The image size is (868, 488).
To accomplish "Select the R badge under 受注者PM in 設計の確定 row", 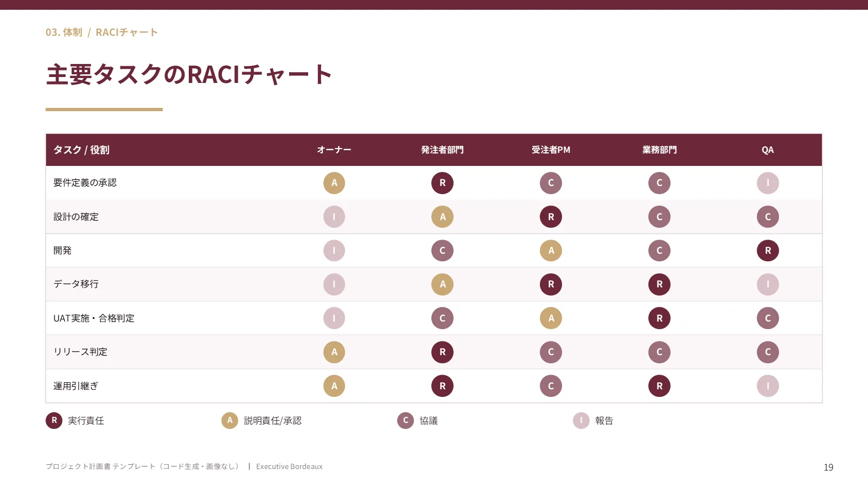I will (x=551, y=217).
